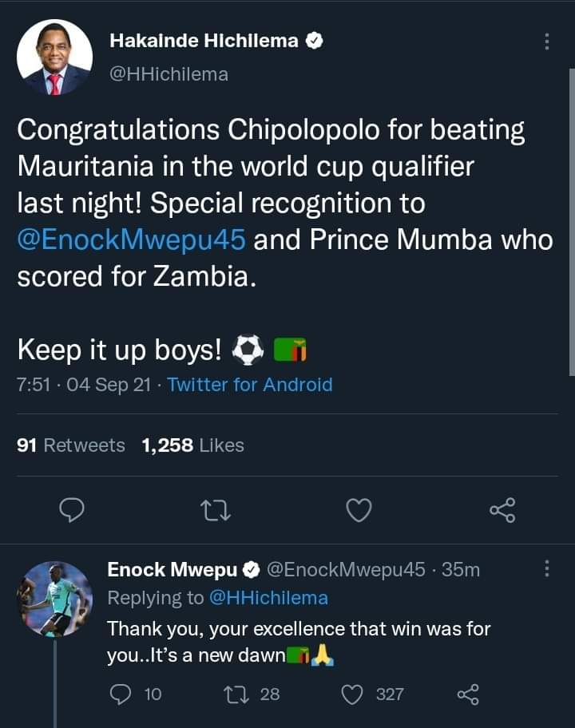Click the vertical scrollbar on right edge
This screenshot has width=575, height=728.
click(x=571, y=222)
